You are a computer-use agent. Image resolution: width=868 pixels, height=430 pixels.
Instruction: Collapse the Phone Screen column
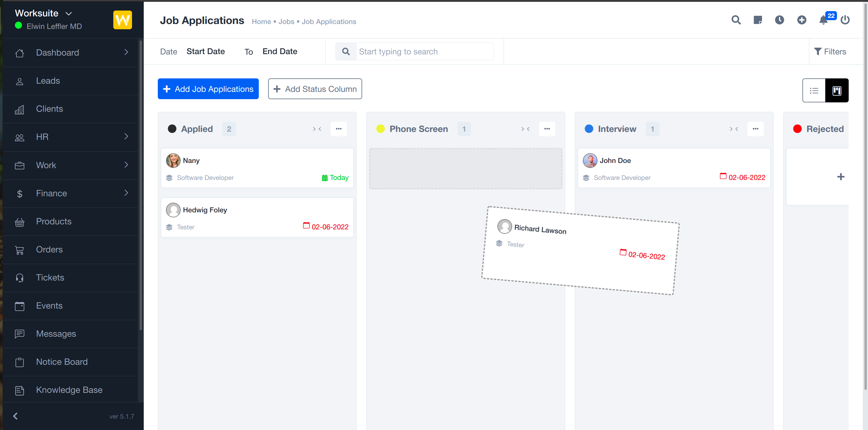[x=525, y=129]
